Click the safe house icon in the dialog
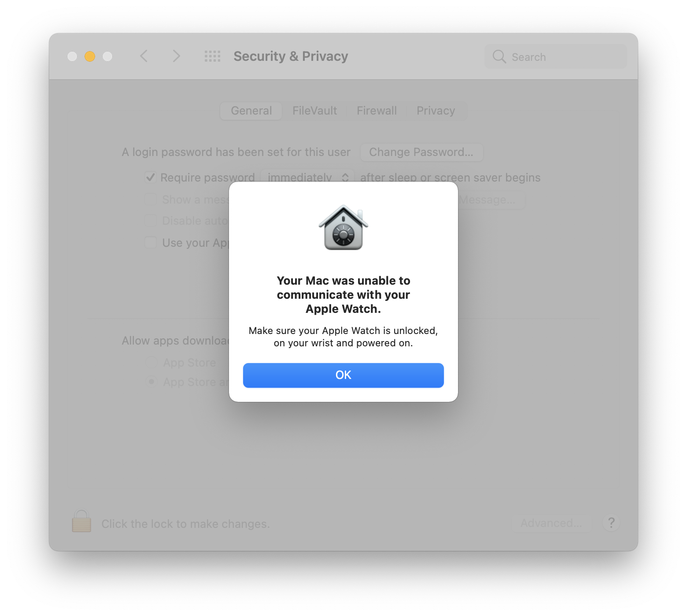687x616 pixels. tap(343, 227)
